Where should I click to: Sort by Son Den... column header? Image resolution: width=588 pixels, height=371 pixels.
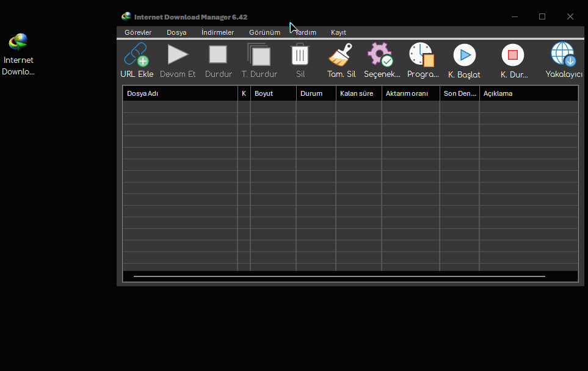click(x=459, y=93)
